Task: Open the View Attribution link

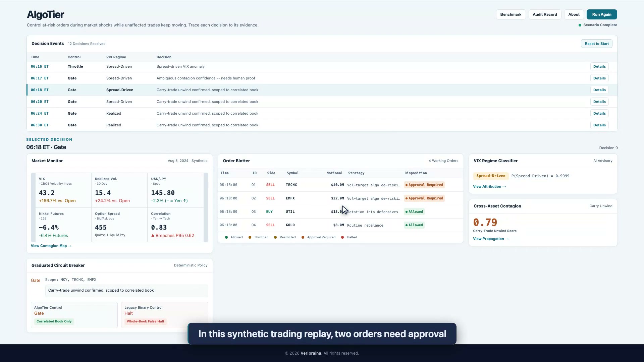Action: pos(489,186)
